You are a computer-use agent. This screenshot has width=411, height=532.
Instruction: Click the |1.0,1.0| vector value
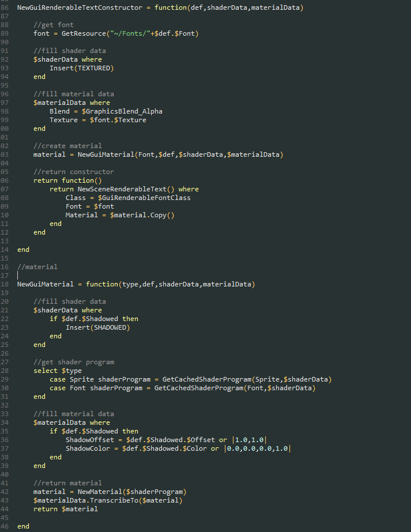coord(249,440)
